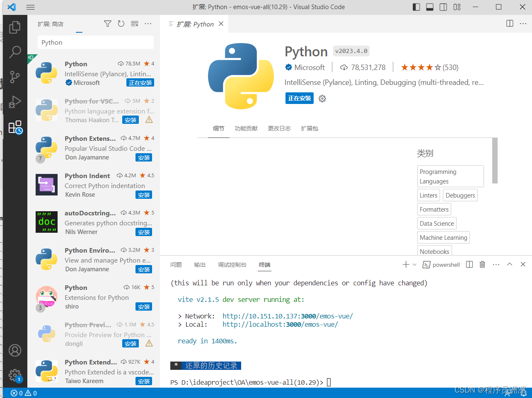532x398 pixels.
Task: Open the Manage gear in activity bar
Action: (15, 375)
